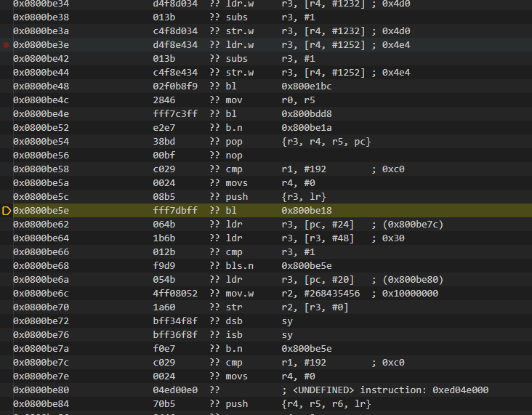
Task: Click address 0x0800be62
Action: (41, 225)
